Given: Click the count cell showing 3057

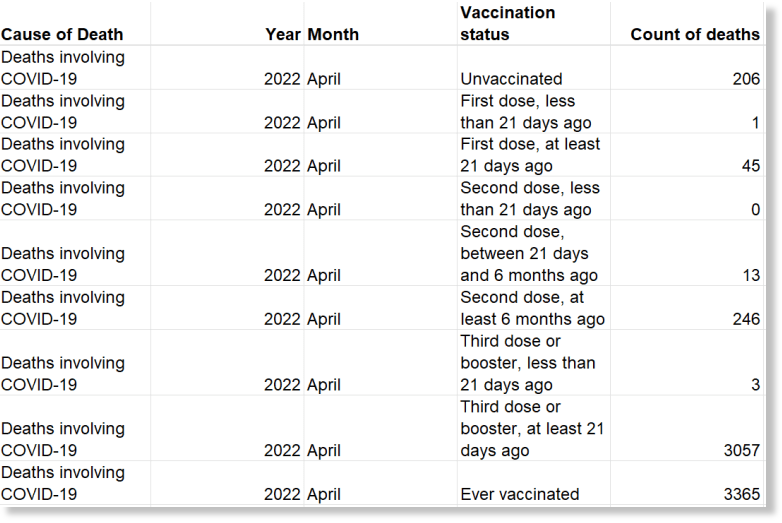Looking at the screenshot, I should 688,428.
